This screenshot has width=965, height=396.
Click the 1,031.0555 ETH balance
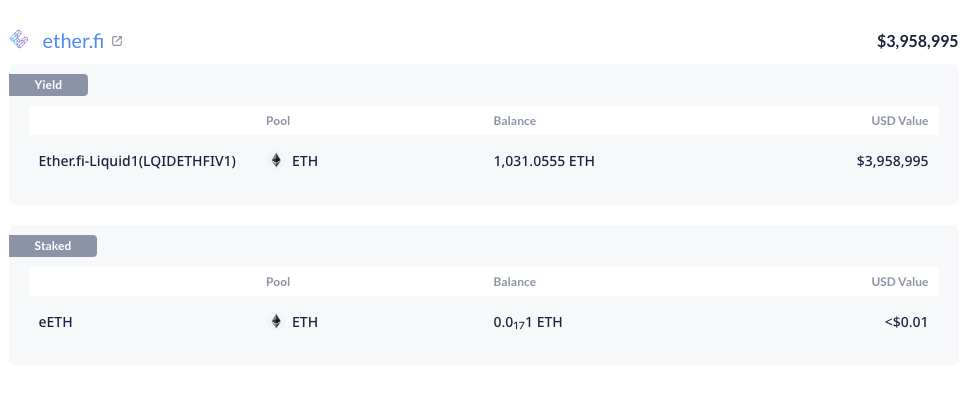544,161
